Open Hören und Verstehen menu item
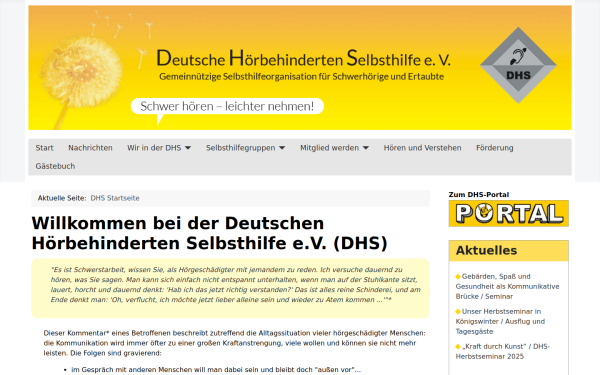The height and width of the screenshot is (375, 600). coord(422,148)
